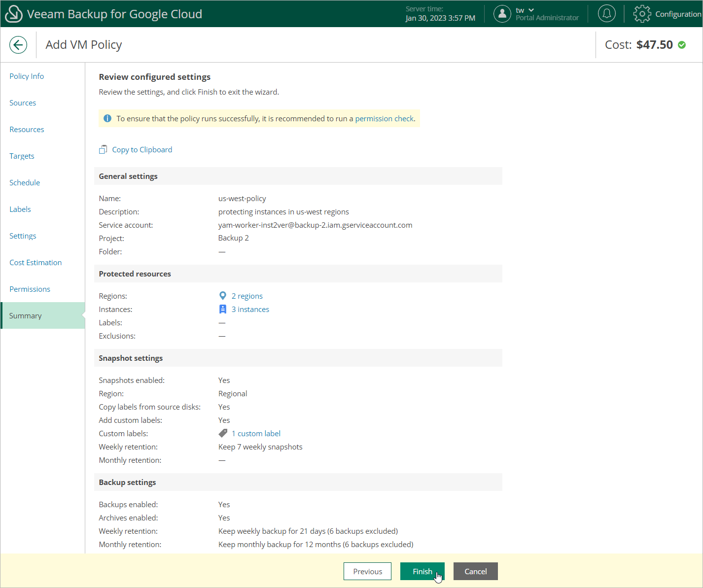The height and width of the screenshot is (588, 703).
Task: Click the Project value Backup 2
Action: pyautogui.click(x=234, y=238)
